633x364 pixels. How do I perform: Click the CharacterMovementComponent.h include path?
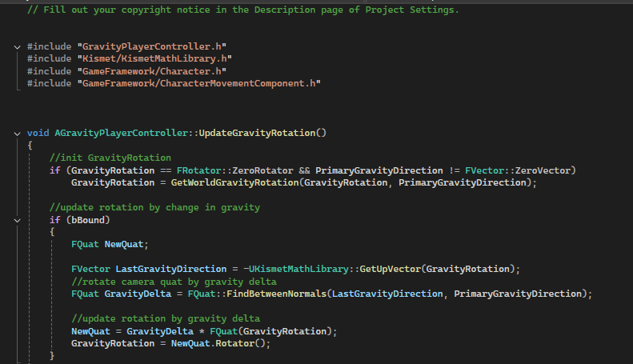click(199, 83)
